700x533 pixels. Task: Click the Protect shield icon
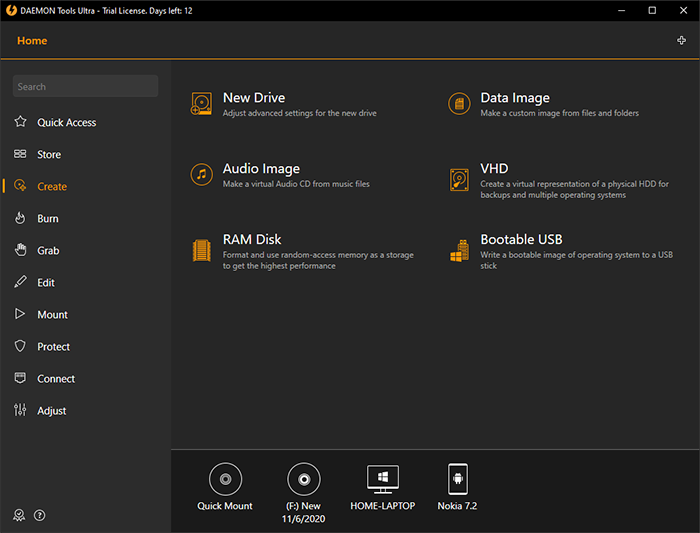20,346
